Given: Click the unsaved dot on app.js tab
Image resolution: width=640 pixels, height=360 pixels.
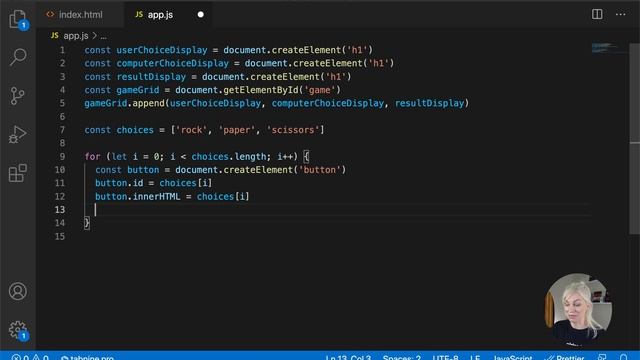Looking at the screenshot, I should click(200, 14).
